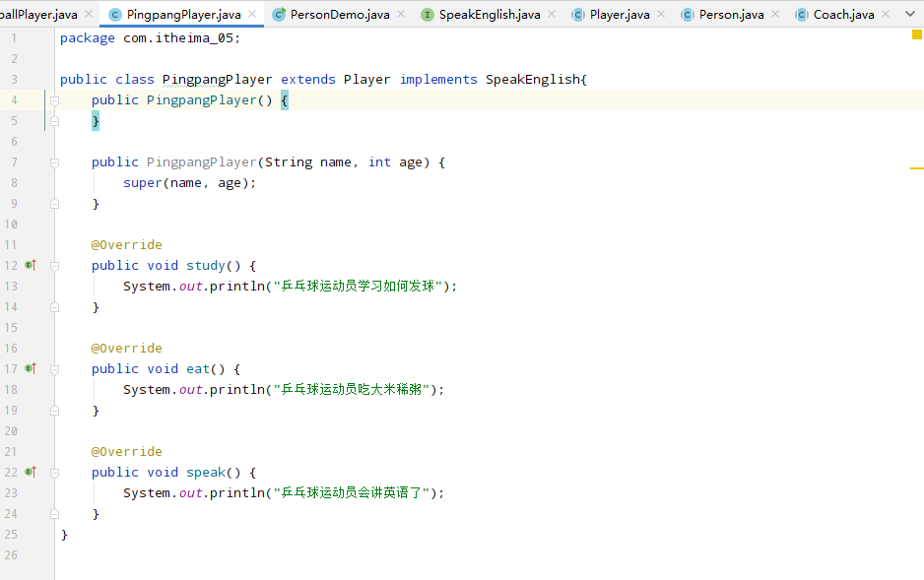Image resolution: width=924 pixels, height=580 pixels.
Task: Collapse fold end marker on line 5
Action: click(x=55, y=121)
